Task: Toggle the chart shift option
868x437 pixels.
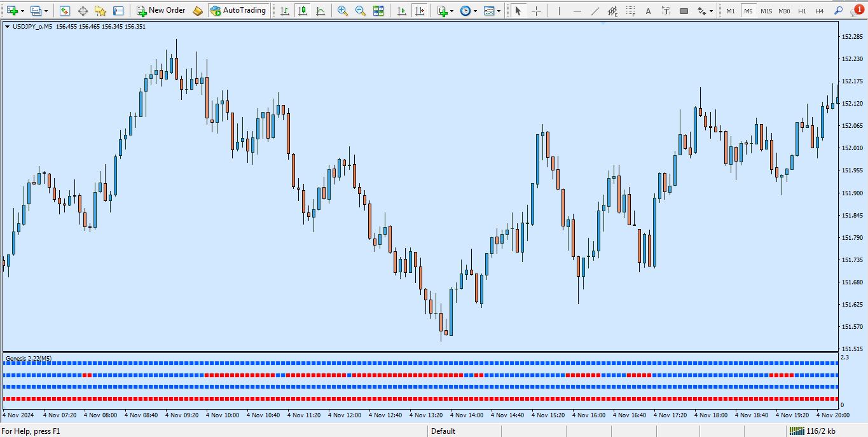Action: (419, 11)
